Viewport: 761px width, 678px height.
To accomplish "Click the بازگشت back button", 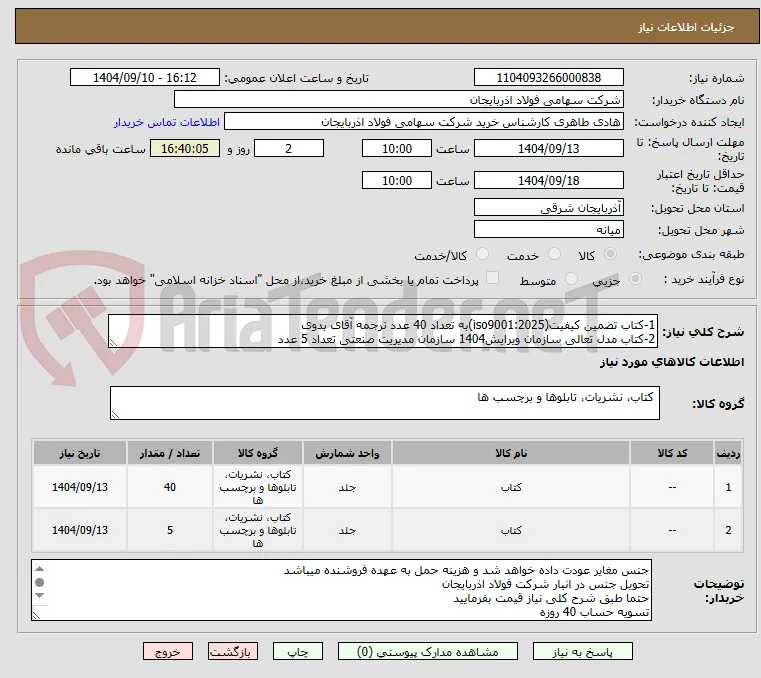I will (232, 651).
